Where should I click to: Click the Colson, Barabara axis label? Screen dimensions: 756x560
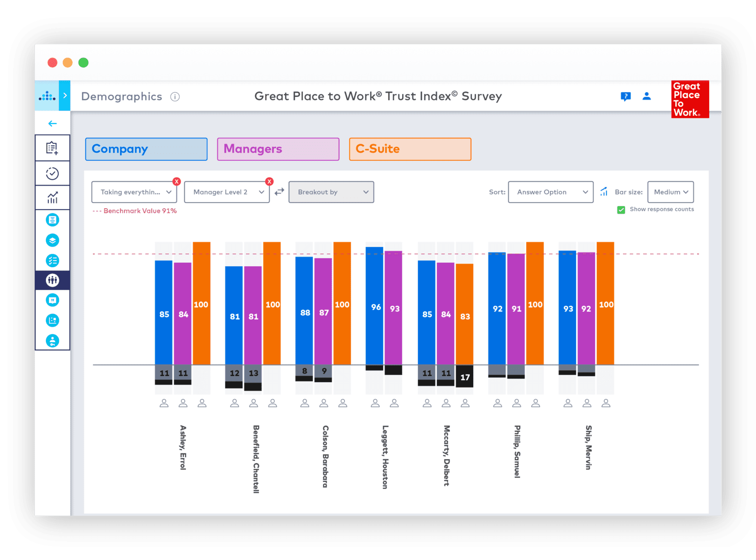coord(325,456)
